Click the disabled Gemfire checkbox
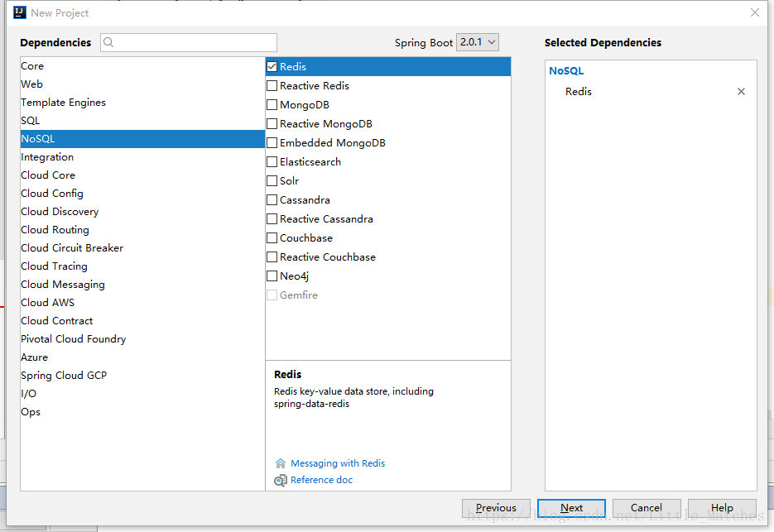Viewport: 774px width, 532px height. [x=272, y=295]
